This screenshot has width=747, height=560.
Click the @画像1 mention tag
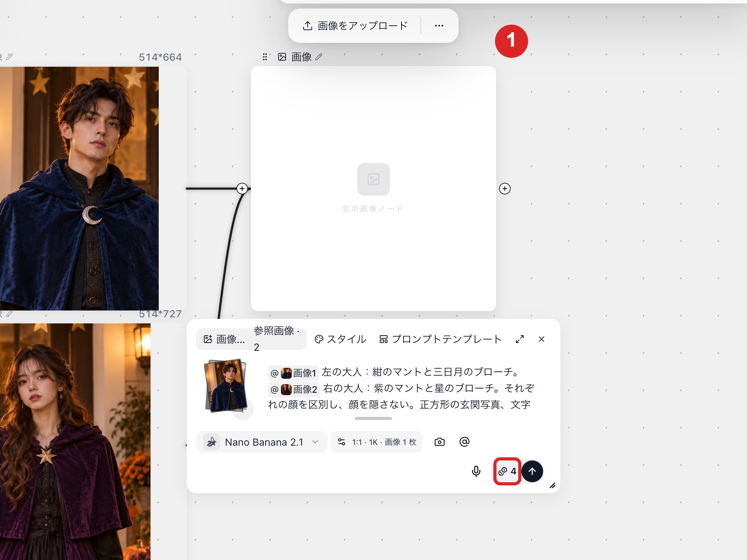pyautogui.click(x=293, y=373)
